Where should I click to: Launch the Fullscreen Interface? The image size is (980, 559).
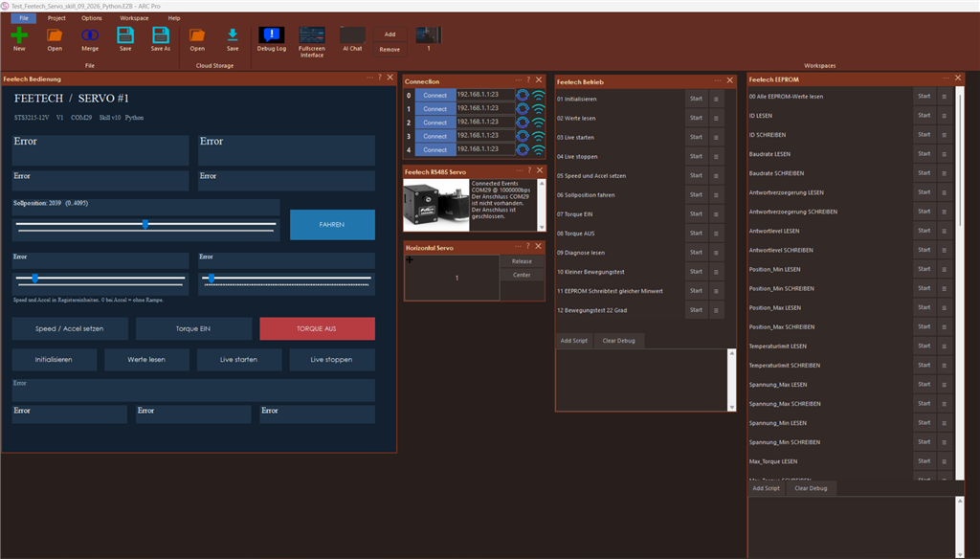coord(312,35)
